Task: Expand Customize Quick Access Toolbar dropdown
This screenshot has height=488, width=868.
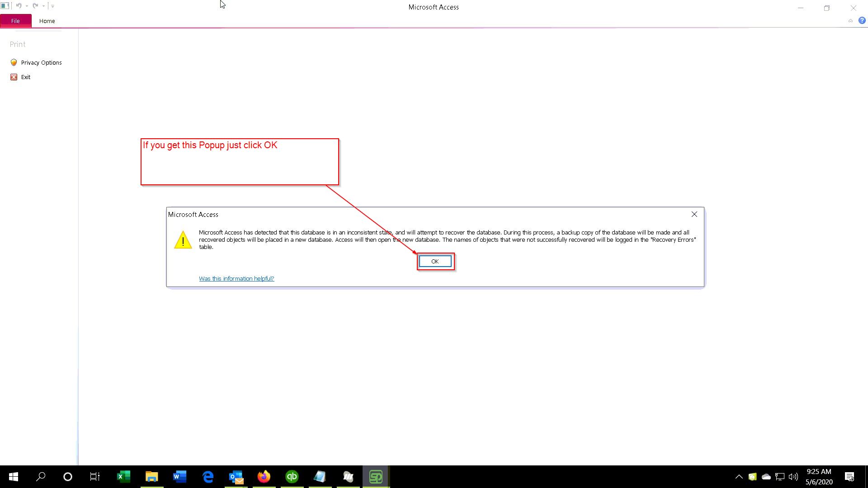Action: 53,6
